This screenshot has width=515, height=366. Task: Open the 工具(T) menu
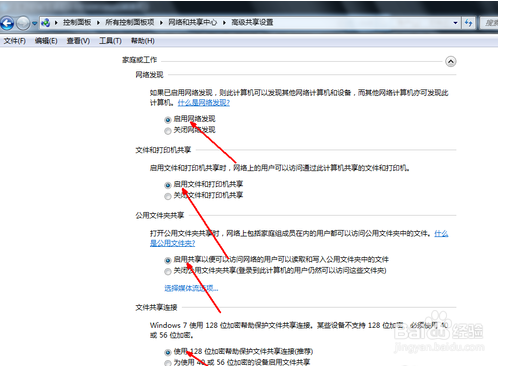pyautogui.click(x=110, y=41)
